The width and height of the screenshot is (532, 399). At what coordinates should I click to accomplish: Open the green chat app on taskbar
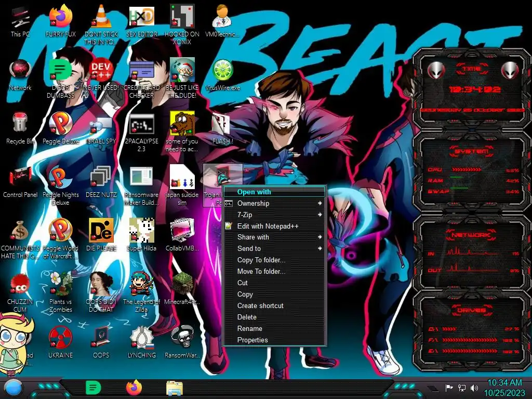[94, 388]
